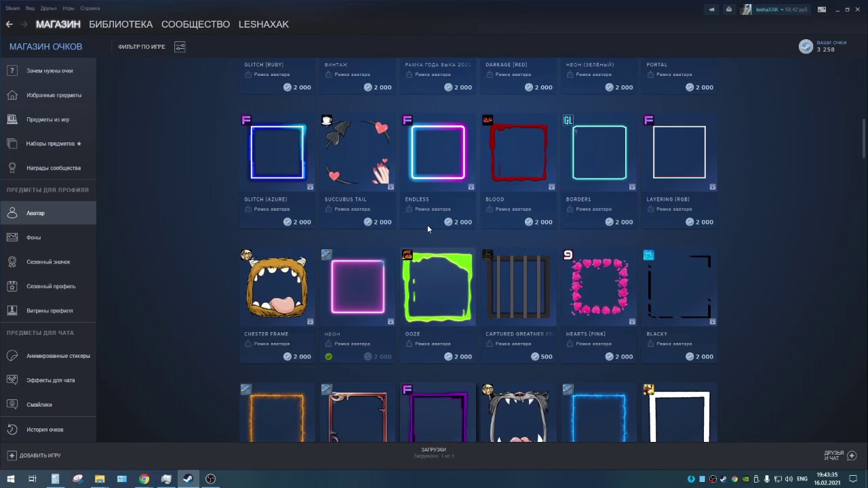868x488 pixels.
Task: Click the Darkage (Red) item title
Action: pos(506,65)
